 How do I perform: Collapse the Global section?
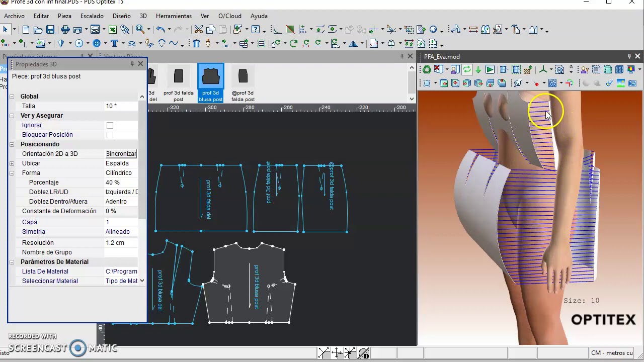coord(12,97)
